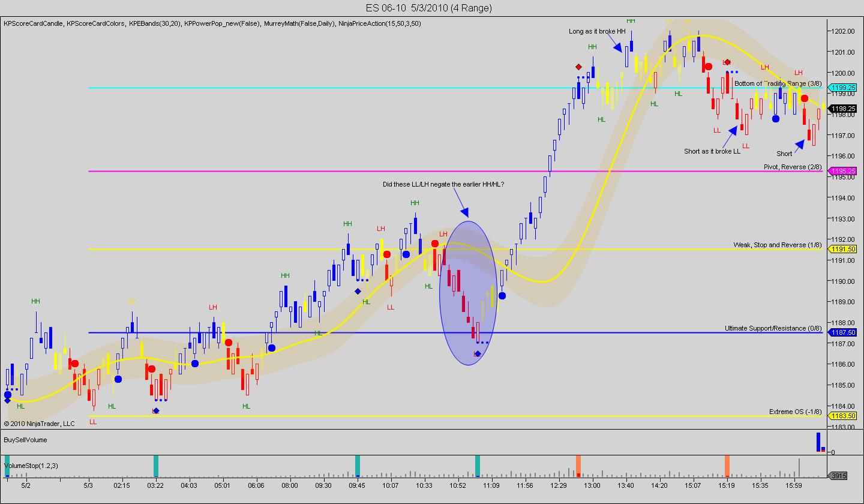Click the BuySellVolume panel label

25,440
